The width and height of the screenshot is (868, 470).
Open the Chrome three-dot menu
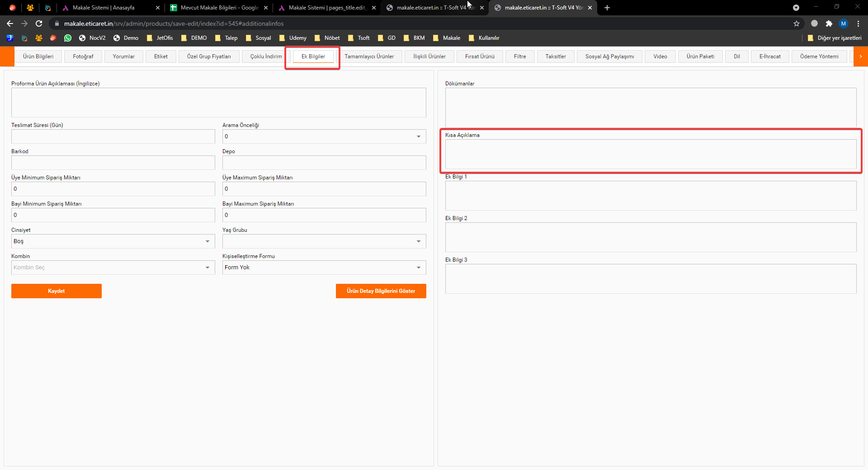coord(858,23)
